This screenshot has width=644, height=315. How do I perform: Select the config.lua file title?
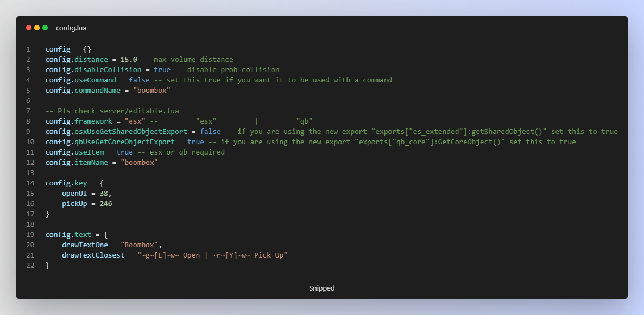71,28
